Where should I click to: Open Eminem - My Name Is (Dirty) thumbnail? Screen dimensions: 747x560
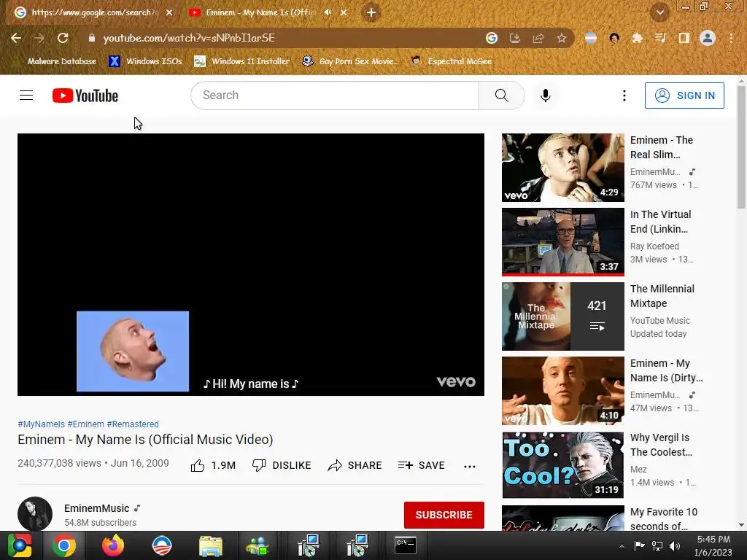tap(562, 391)
